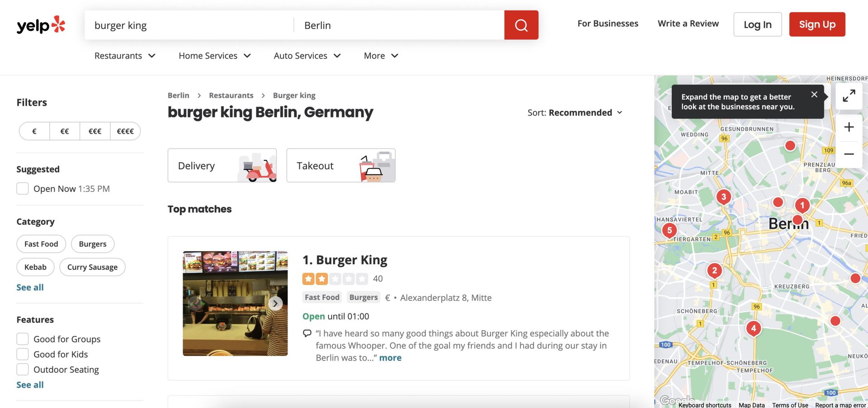Open the Sort Recommended dropdown

click(x=575, y=113)
